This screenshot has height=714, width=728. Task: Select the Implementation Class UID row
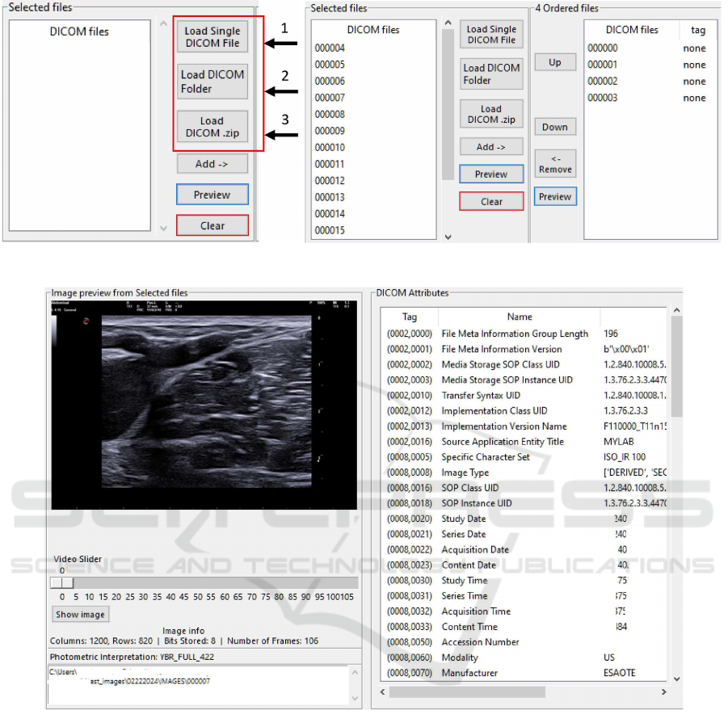(524, 411)
